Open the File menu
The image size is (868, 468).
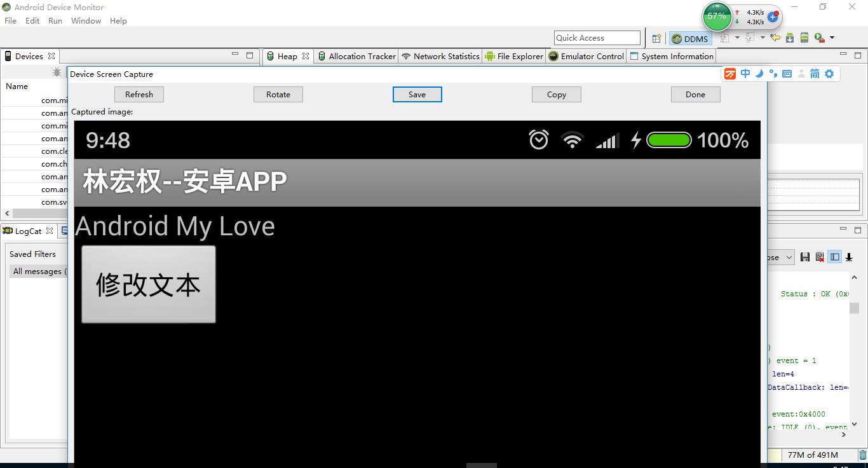click(11, 20)
